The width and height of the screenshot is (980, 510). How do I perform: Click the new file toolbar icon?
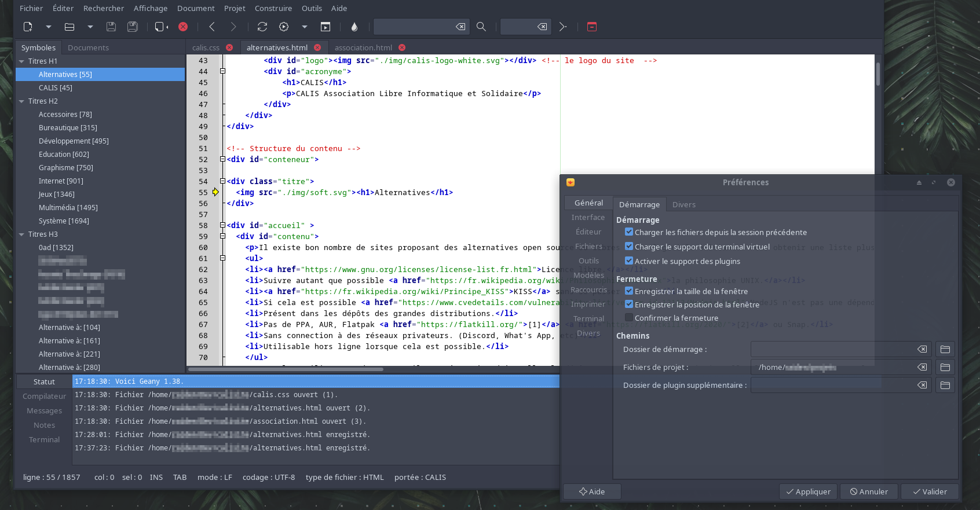(28, 27)
